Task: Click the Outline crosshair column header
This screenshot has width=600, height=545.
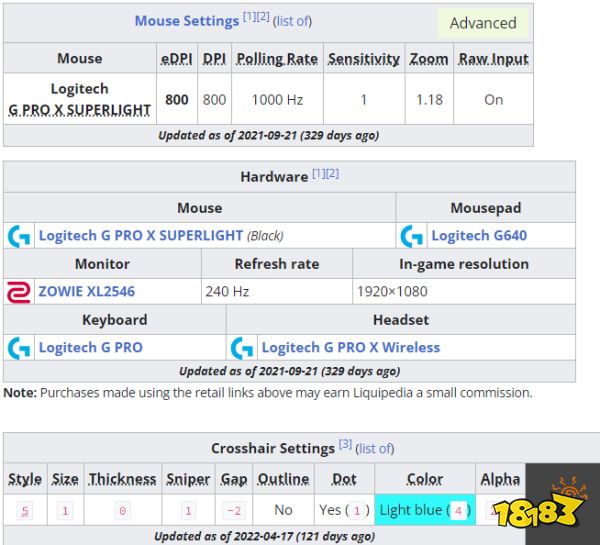Action: [283, 479]
